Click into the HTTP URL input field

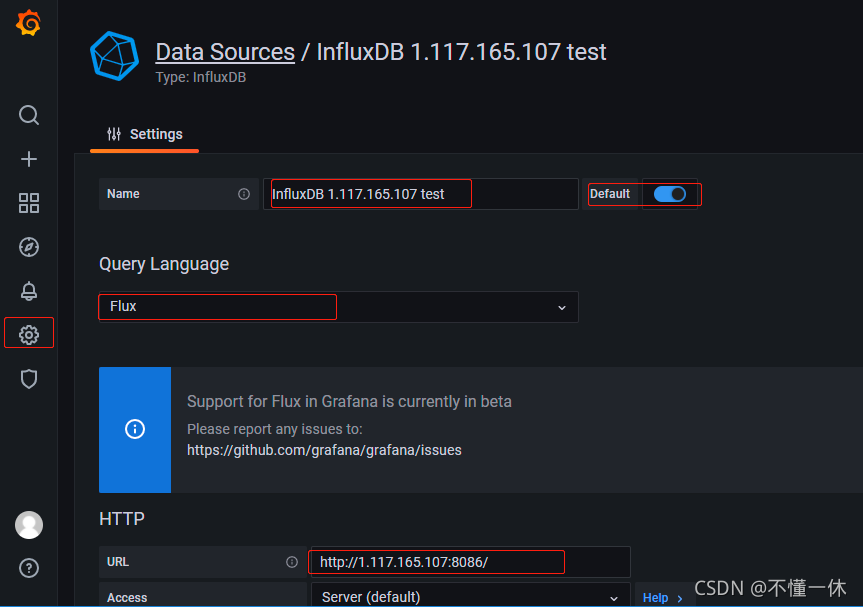(471, 562)
